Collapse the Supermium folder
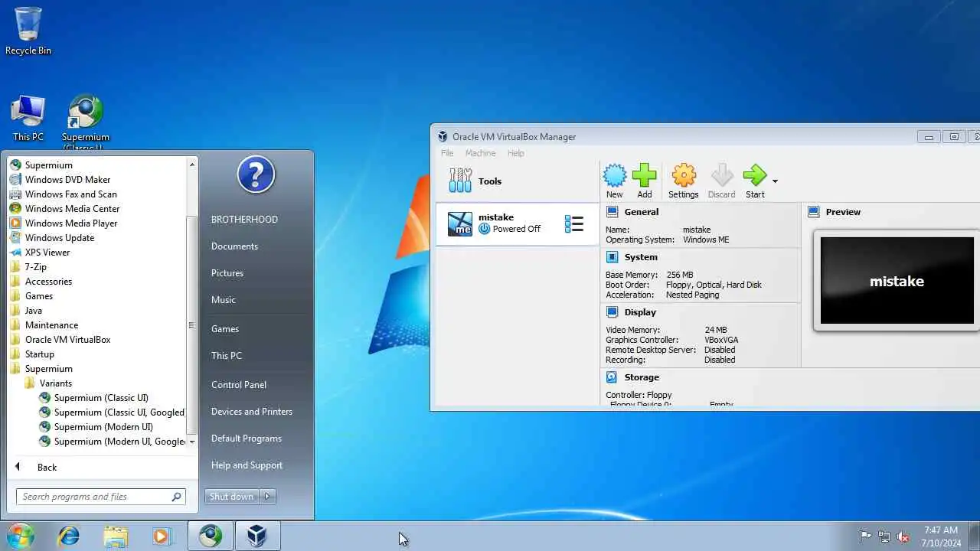 [x=48, y=368]
